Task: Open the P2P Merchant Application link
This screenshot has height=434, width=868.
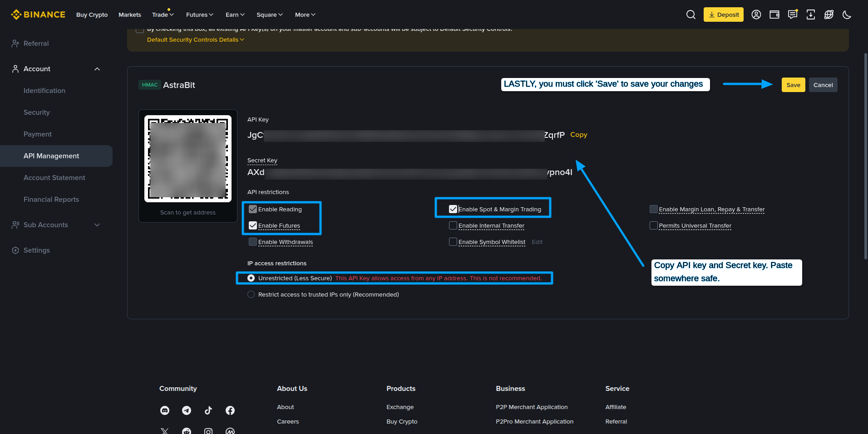Action: pos(532,407)
